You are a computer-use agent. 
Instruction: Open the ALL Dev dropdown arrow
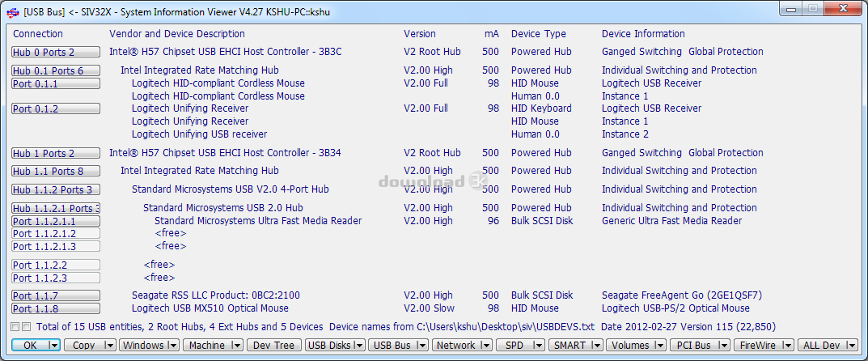852,345
